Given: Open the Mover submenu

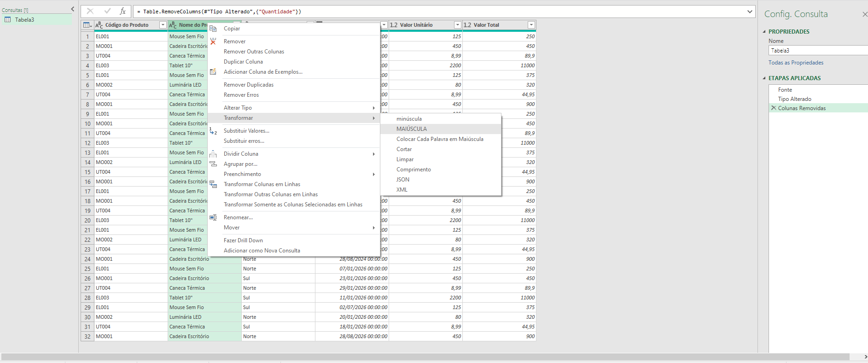Looking at the screenshot, I should coord(294,228).
